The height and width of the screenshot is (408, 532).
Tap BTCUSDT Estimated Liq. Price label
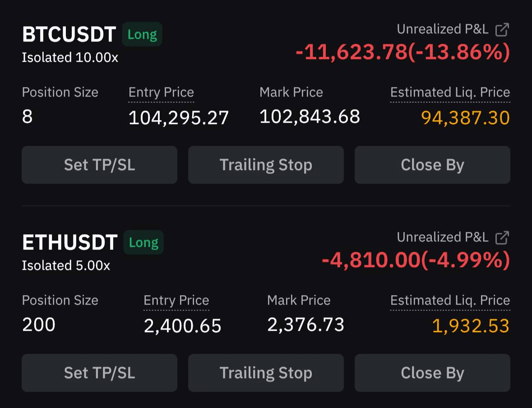[x=450, y=93]
